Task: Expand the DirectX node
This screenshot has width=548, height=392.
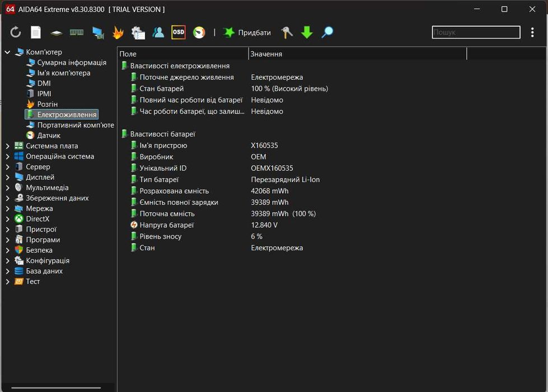Action: click(x=7, y=219)
